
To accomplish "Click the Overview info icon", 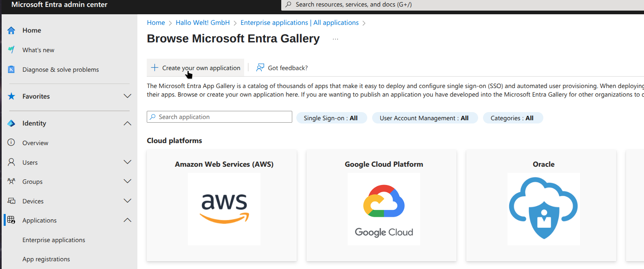I will coord(11,143).
